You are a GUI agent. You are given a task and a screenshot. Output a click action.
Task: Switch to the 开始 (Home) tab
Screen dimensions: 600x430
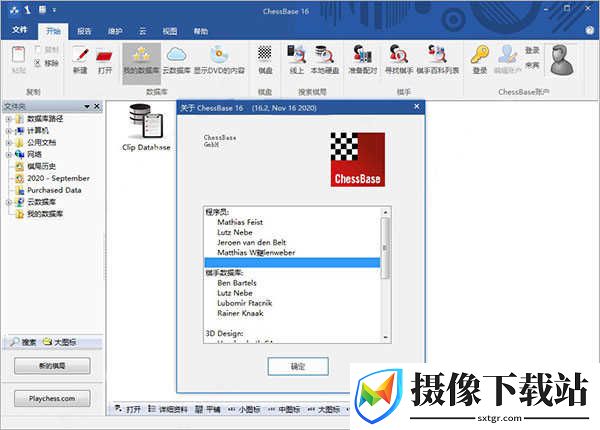pos(54,31)
